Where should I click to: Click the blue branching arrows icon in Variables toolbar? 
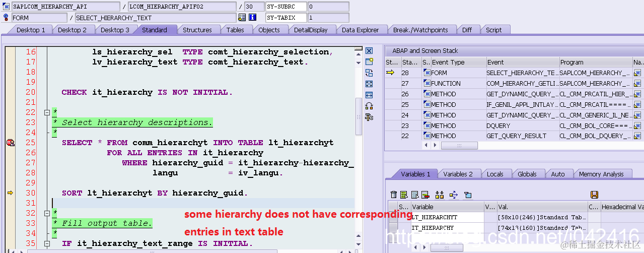pyautogui.click(x=453, y=195)
